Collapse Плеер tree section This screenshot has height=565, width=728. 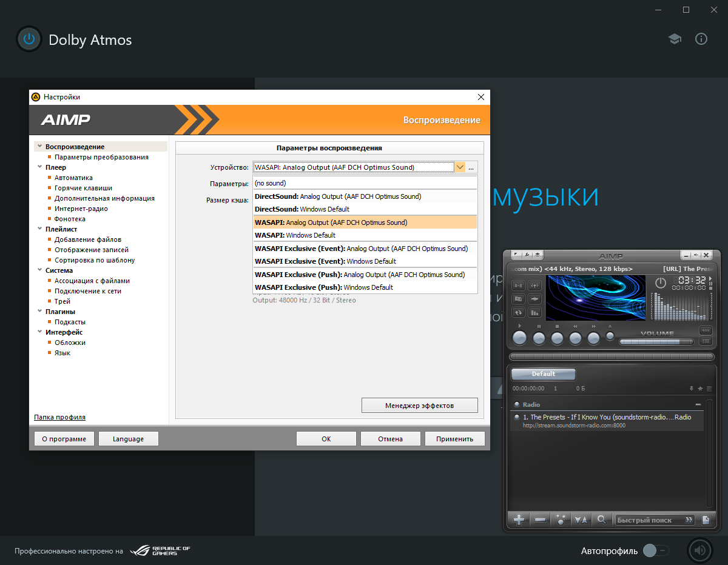[39, 167]
